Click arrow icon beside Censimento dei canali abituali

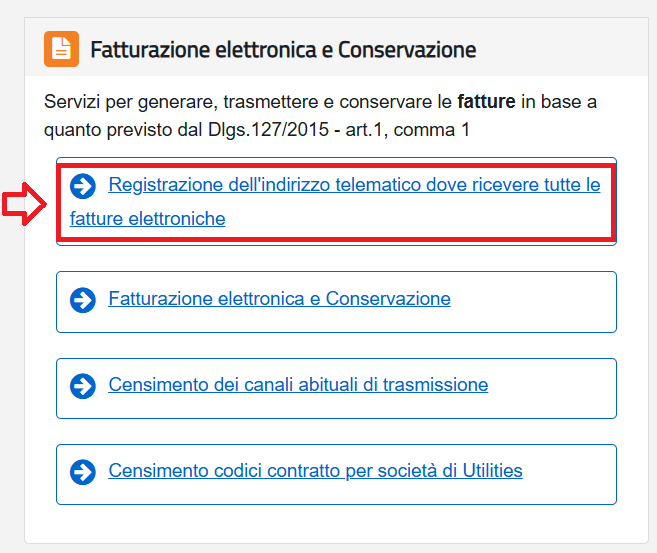click(83, 385)
